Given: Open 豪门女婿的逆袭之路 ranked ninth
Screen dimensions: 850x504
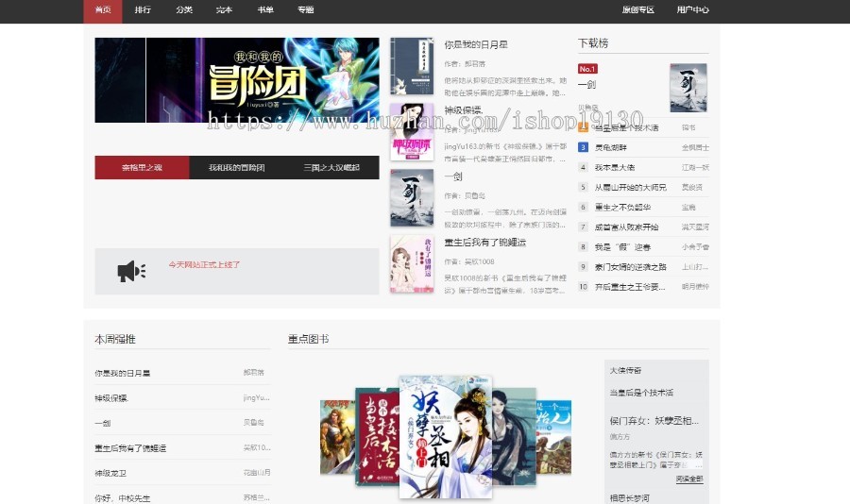Looking at the screenshot, I should click(x=631, y=267).
